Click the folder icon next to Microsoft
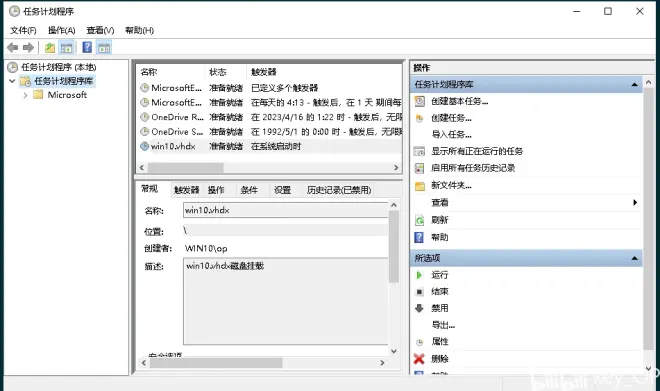 tap(38, 94)
